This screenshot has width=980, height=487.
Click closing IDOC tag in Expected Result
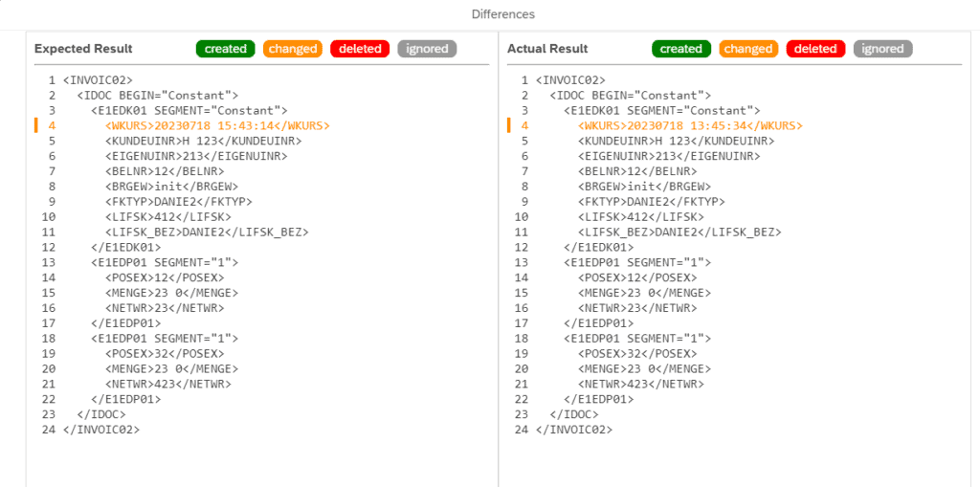coord(101,414)
